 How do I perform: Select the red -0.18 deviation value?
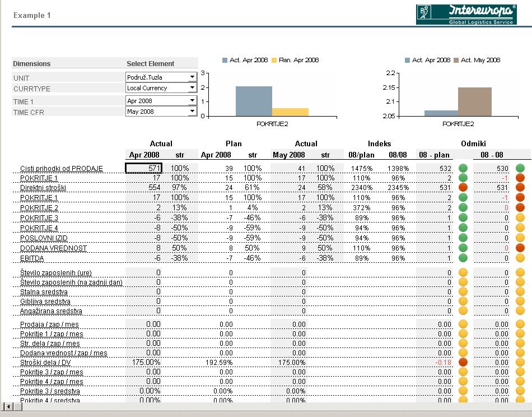[x=443, y=363]
